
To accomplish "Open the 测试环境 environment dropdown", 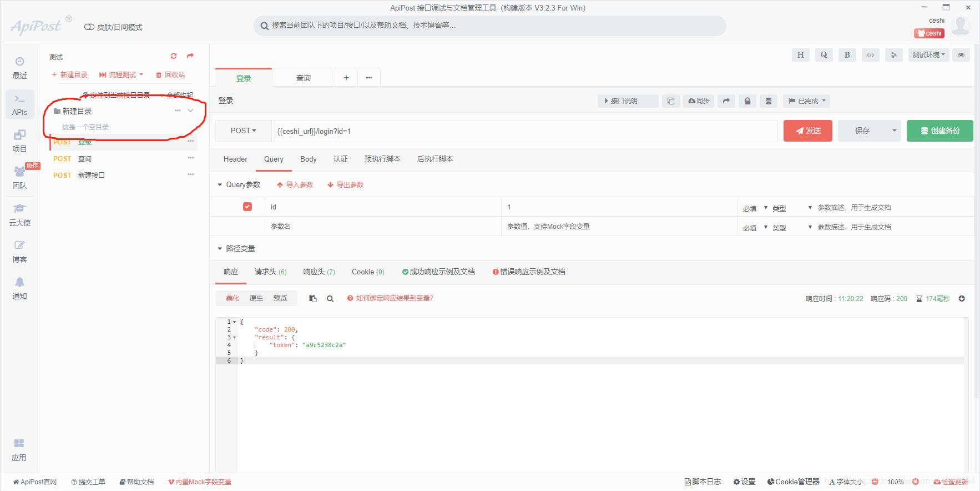I will point(929,55).
